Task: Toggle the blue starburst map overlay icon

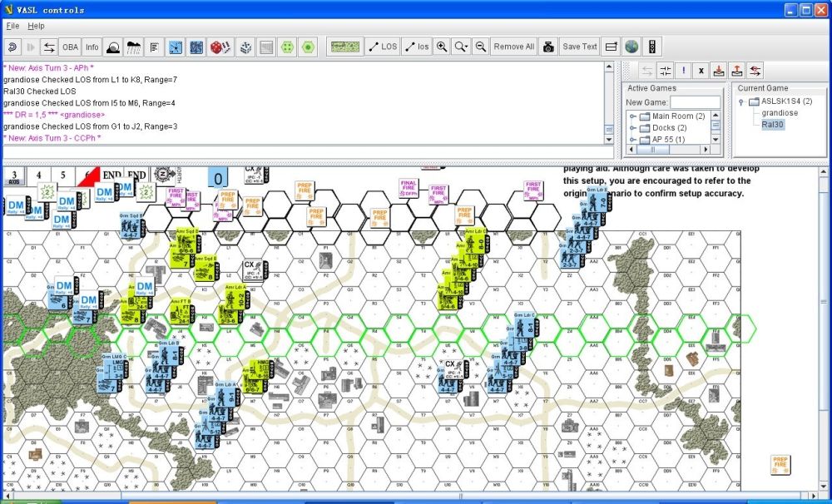Action: [176, 47]
